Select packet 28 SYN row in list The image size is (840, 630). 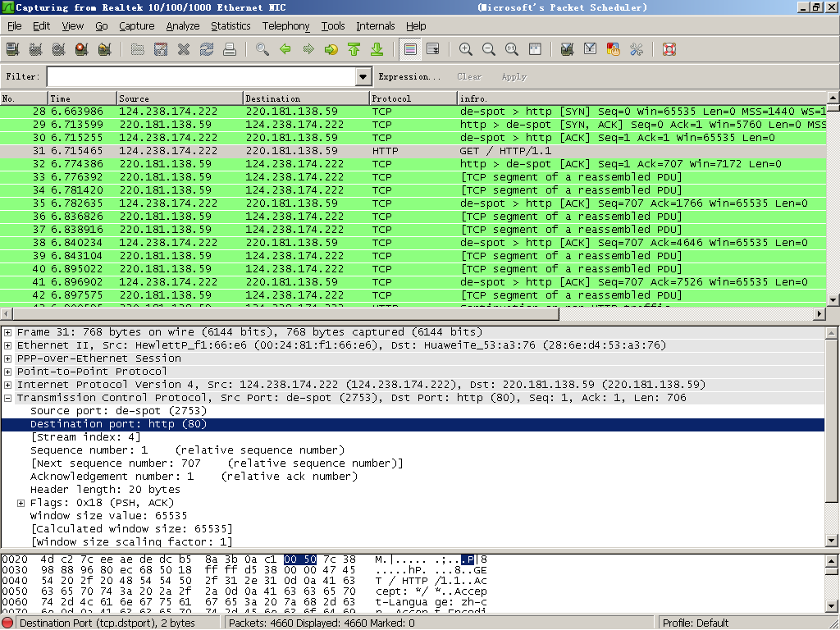[413, 112]
